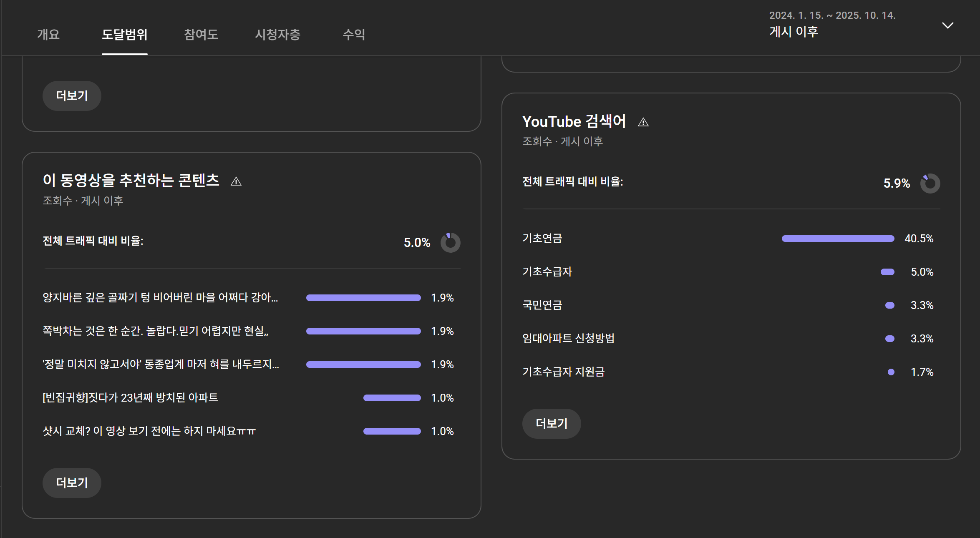Click 더보기 button under 추천하는 콘텐츠 list
This screenshot has height=538, width=980.
coord(72,483)
